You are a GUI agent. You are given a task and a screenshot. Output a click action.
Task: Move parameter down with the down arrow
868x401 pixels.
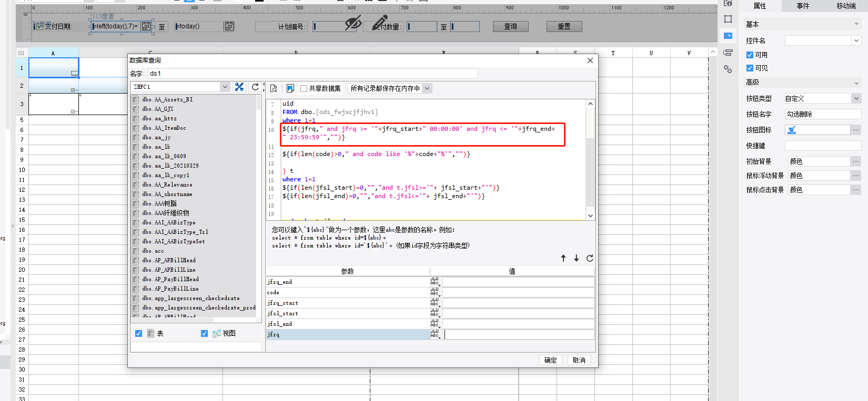[x=577, y=258]
